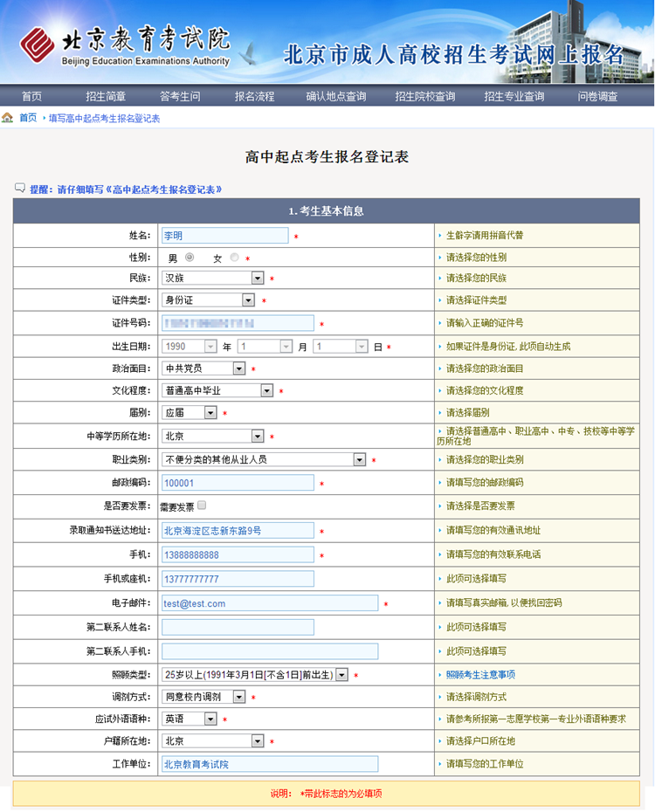Open the 文化程度 dropdown showing 普通高中毕业
Viewport: 655px width, 812px height.
coord(217,390)
